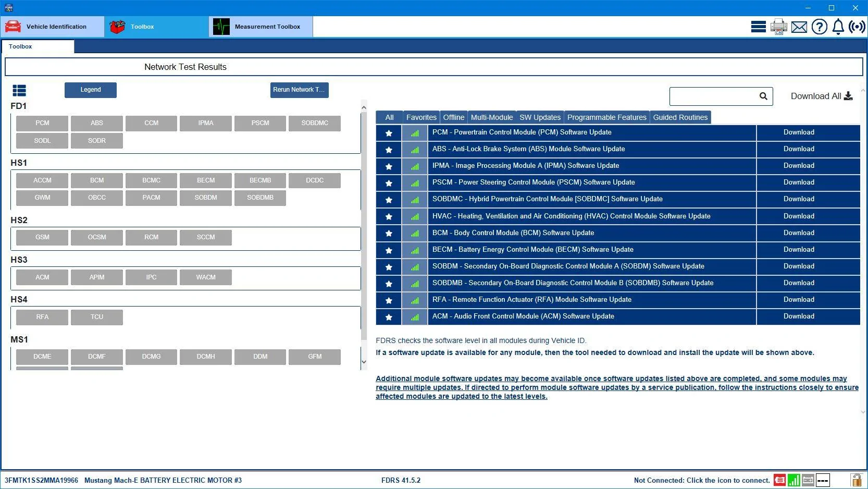Click Download All
The width and height of the screenshot is (868, 489).
pyautogui.click(x=822, y=96)
